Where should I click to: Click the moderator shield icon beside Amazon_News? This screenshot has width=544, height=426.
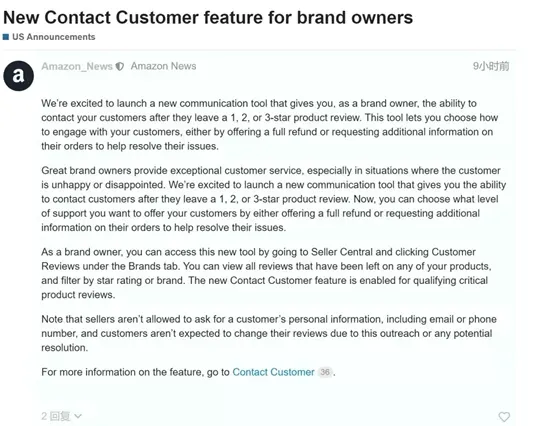120,66
